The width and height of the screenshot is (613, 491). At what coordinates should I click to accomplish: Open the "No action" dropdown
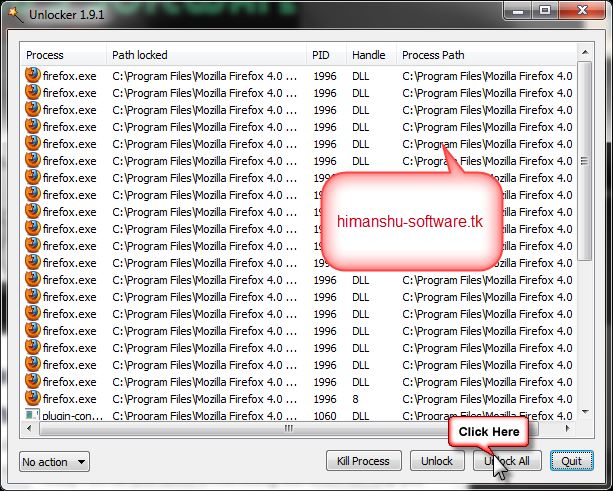point(54,462)
